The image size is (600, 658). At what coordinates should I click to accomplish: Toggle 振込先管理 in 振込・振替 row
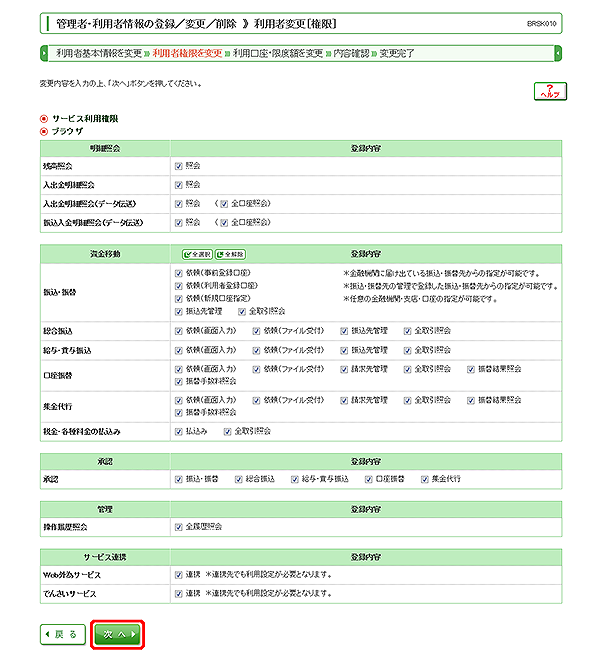click(178, 312)
